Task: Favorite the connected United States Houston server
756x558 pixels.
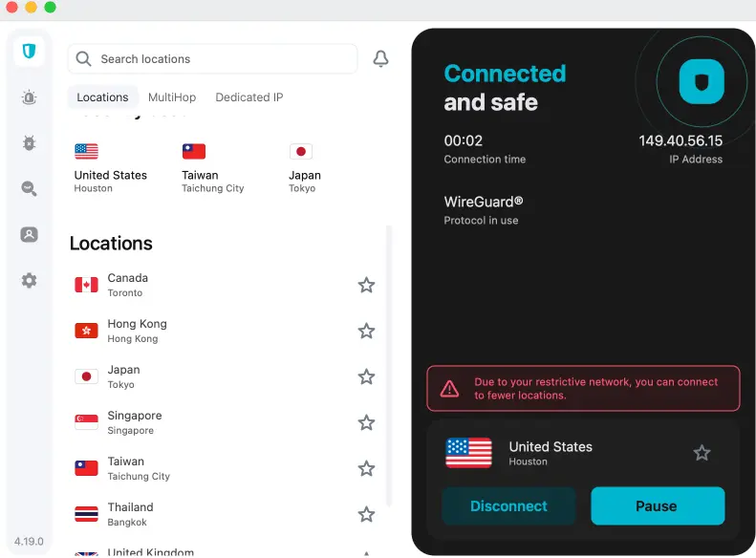Action: [702, 453]
